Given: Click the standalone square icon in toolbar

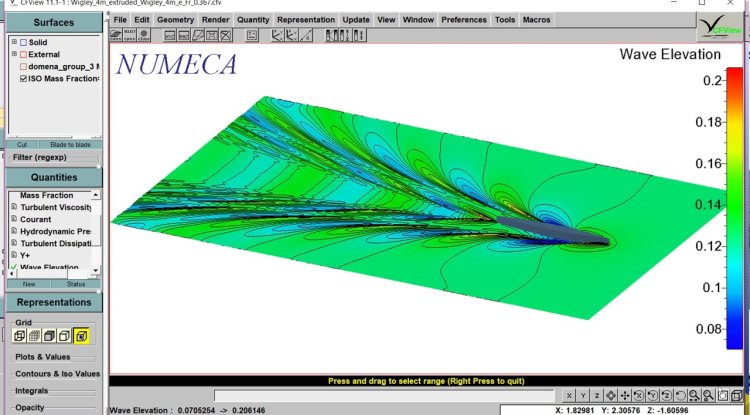Looking at the screenshot, I should tap(252, 35).
